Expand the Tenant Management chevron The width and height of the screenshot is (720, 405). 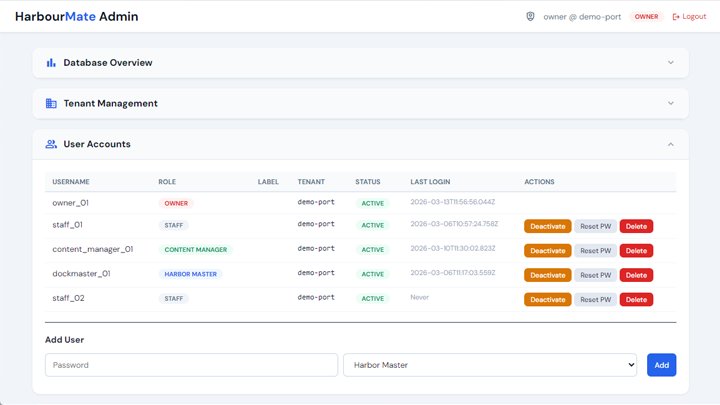tap(671, 103)
